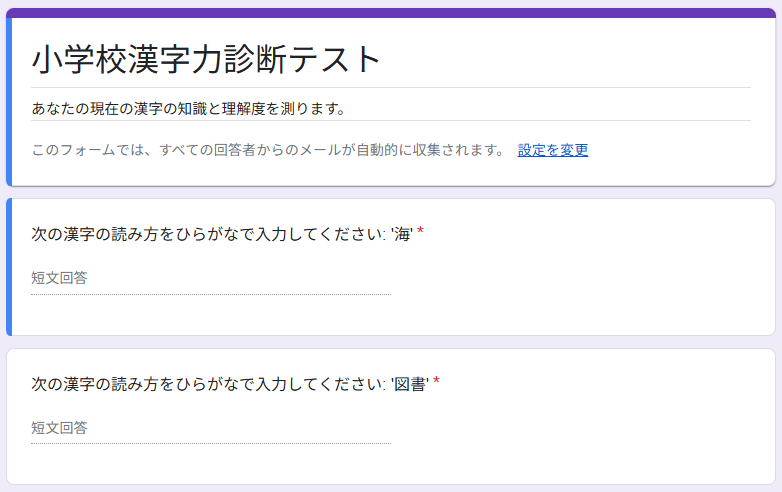Click the kanji '海' in the first question
Screen dimensions: 782x492
point(403,234)
